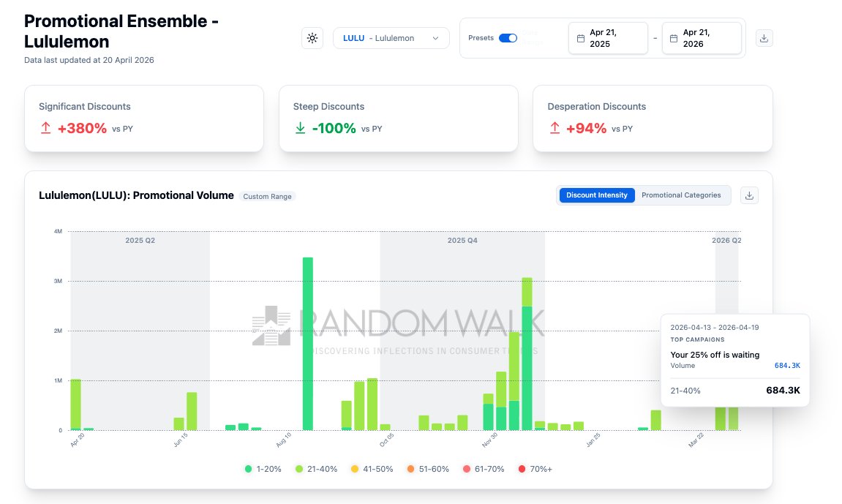Toggle the 70%+ legend series
Viewport: 842px width, 504px height.
click(535, 469)
